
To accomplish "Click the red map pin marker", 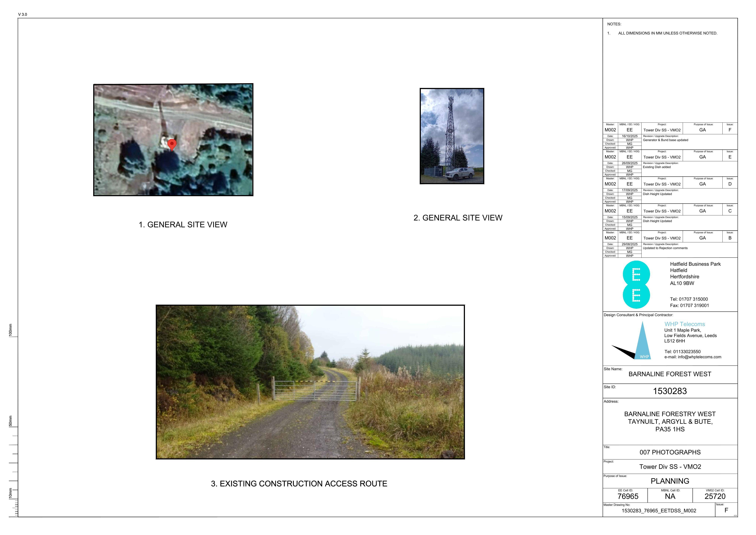I will [x=172, y=145].
